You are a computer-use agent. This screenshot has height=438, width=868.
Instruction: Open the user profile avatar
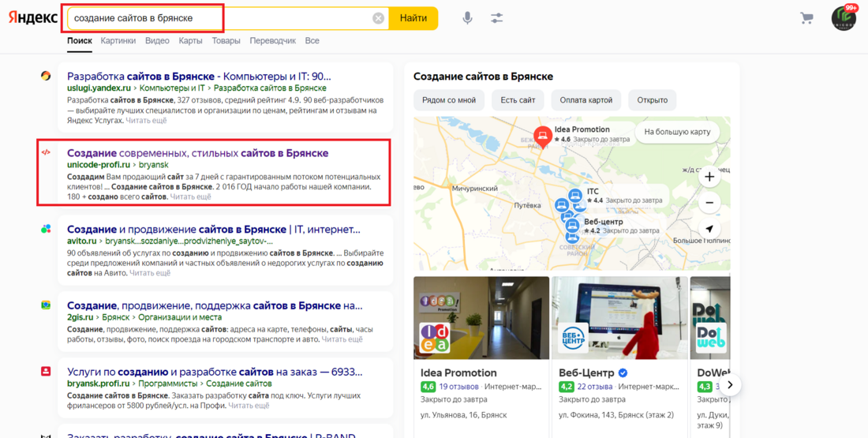pos(844,18)
